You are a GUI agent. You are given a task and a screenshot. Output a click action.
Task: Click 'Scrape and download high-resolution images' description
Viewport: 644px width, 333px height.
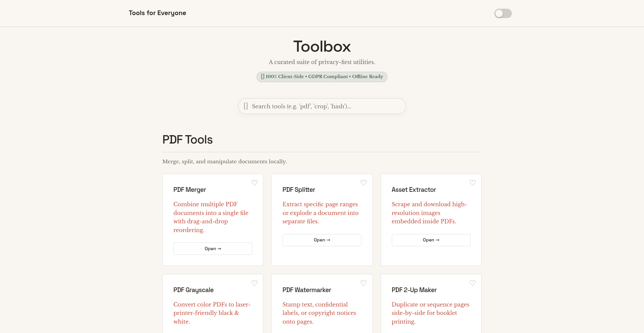point(429,213)
